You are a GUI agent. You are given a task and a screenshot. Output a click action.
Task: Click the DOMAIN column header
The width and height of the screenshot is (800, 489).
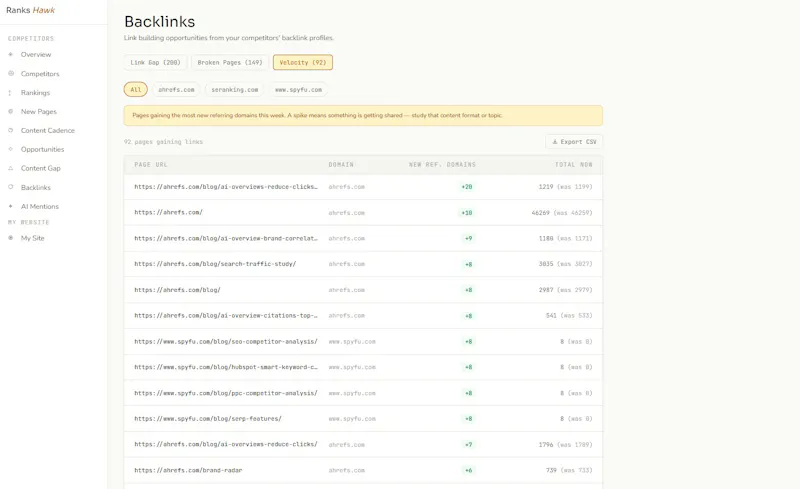coord(341,165)
